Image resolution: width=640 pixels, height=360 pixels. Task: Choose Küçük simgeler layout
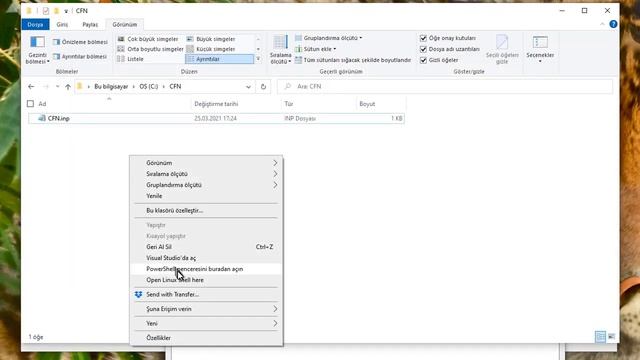pyautogui.click(x=211, y=49)
